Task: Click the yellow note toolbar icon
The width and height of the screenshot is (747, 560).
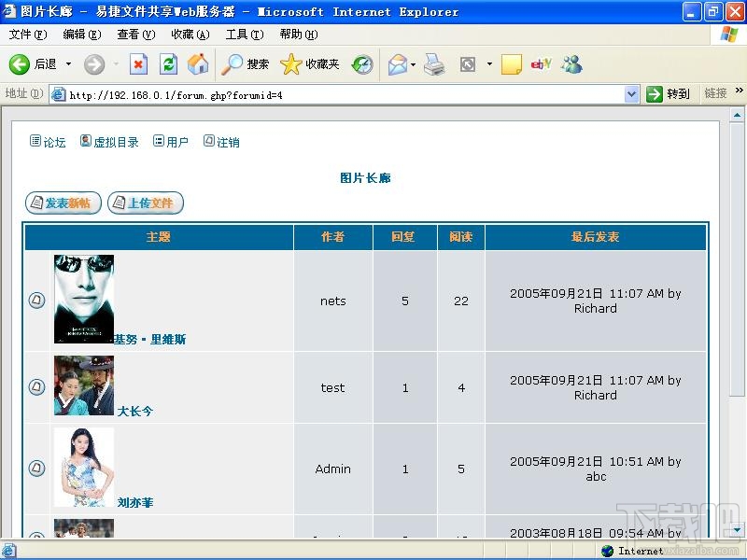Action: tap(511, 64)
